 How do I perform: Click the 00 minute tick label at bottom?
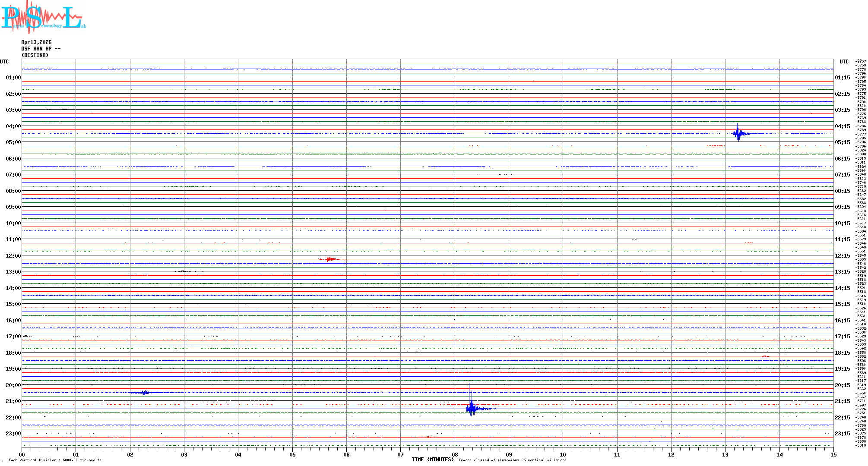click(22, 454)
